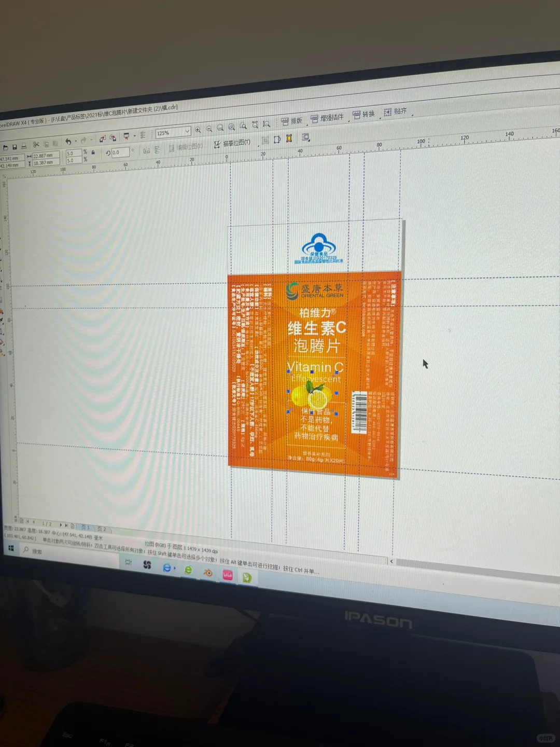Open the green CorelDRAW taskbar icon
This screenshot has width=560, height=747.
click(x=247, y=577)
